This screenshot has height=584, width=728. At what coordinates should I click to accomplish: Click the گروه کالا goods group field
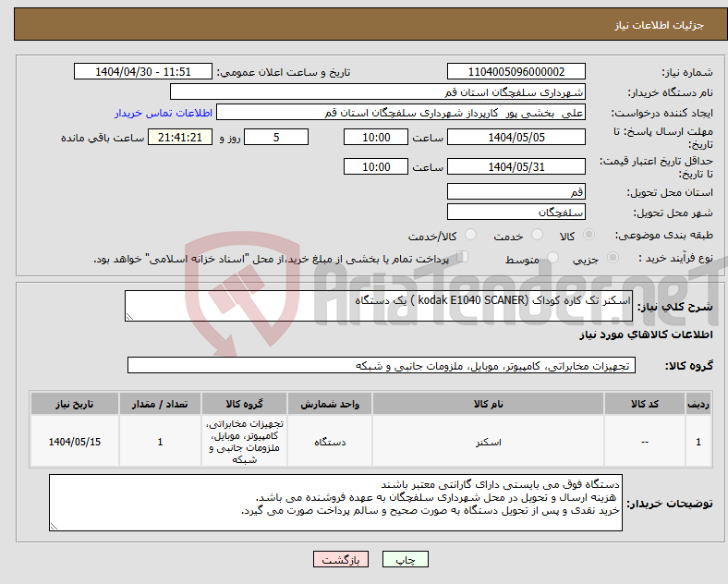click(x=382, y=365)
